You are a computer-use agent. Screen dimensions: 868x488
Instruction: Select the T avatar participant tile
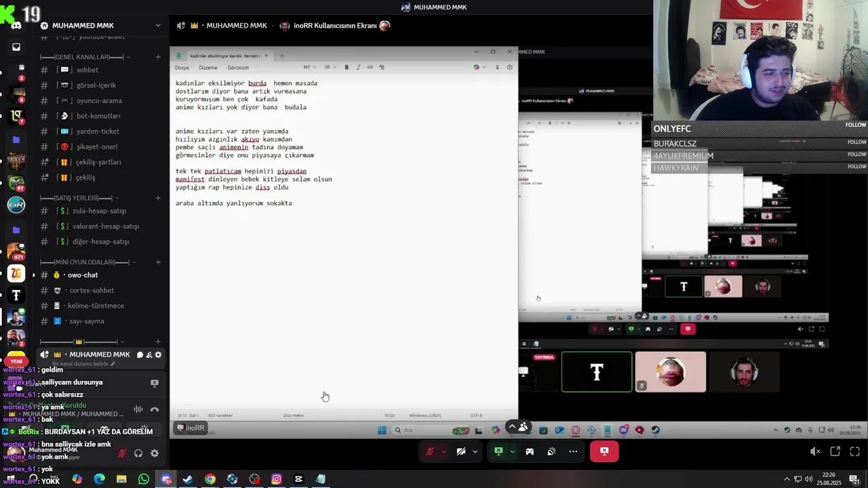pyautogui.click(x=597, y=372)
